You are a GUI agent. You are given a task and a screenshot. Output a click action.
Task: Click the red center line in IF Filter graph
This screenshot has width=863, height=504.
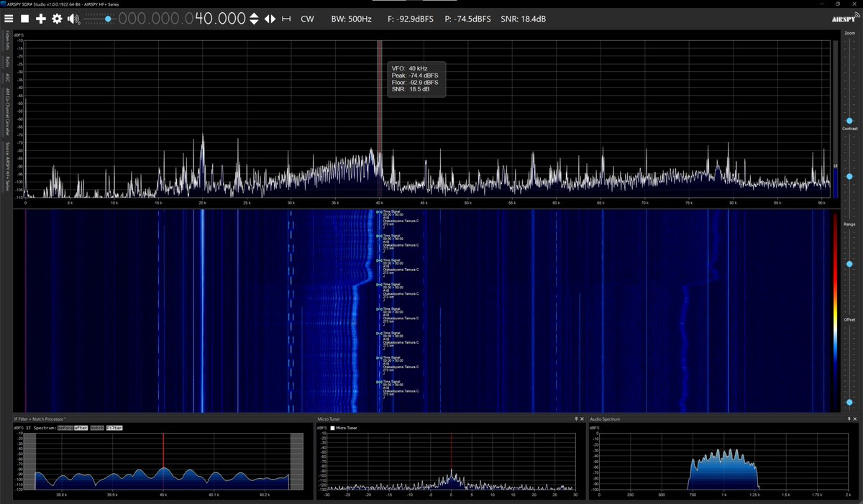[x=163, y=460]
